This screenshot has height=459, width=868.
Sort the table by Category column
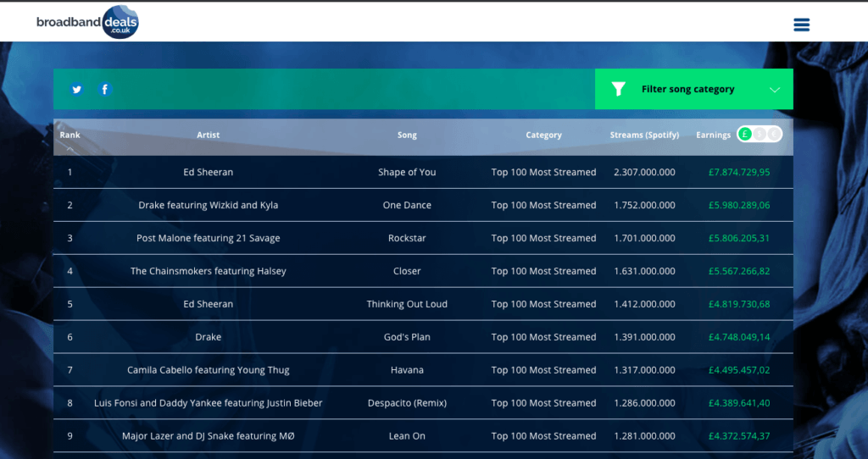point(543,135)
